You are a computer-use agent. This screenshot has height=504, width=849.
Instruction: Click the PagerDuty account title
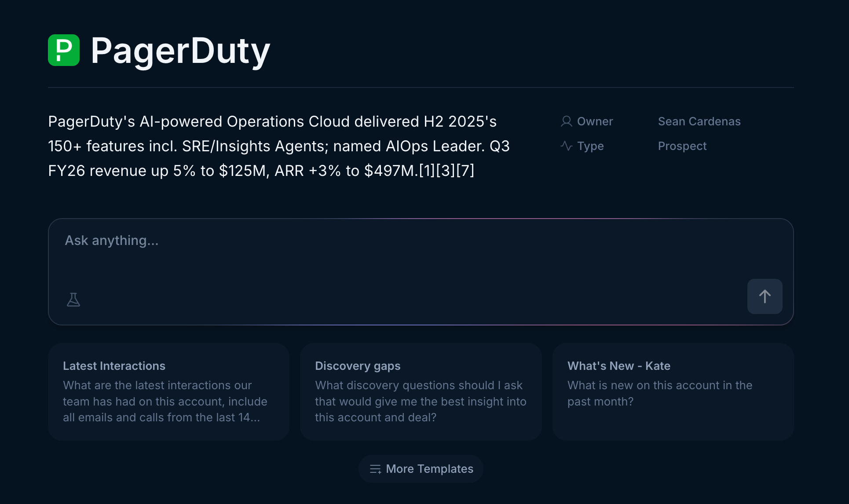pyautogui.click(x=180, y=51)
